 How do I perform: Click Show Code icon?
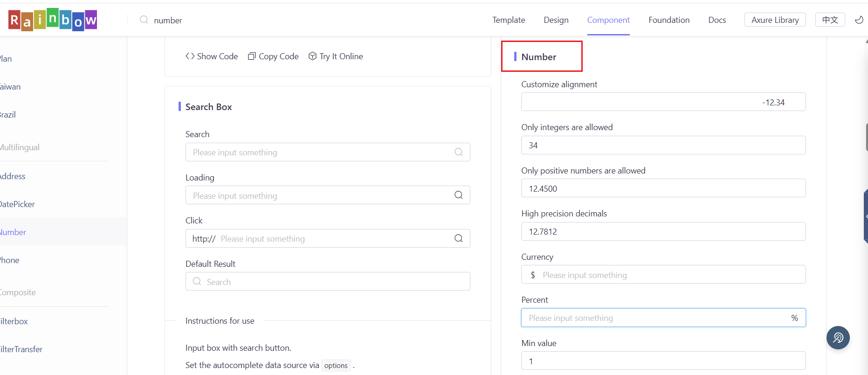190,56
